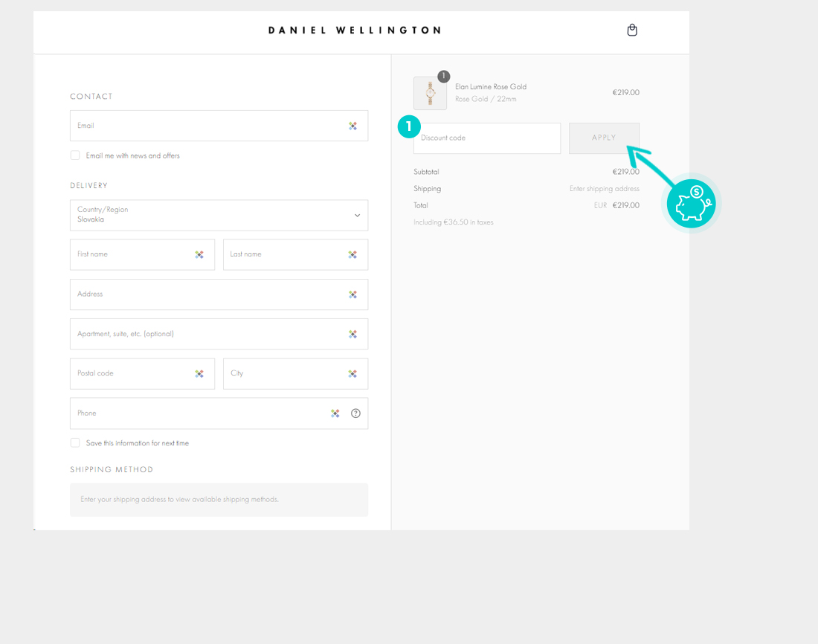
Task: Click the autofill icon in Postal code field
Action: (199, 373)
